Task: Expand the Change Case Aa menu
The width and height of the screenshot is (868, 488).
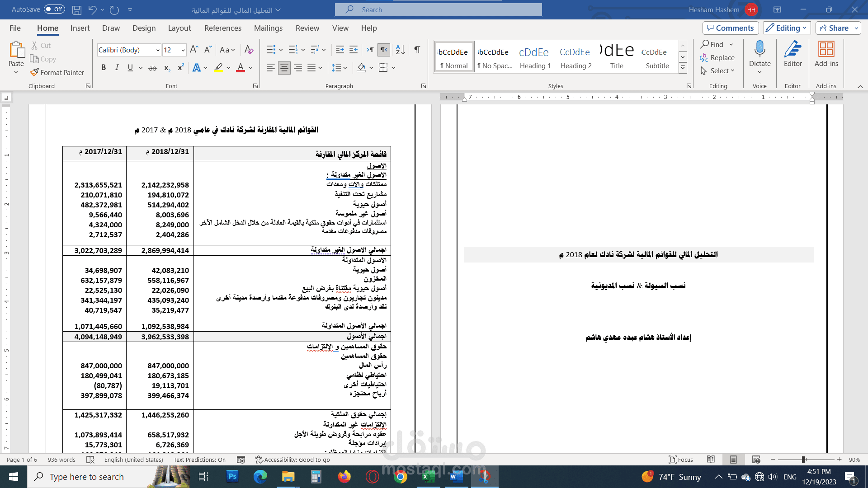Action: point(227,50)
